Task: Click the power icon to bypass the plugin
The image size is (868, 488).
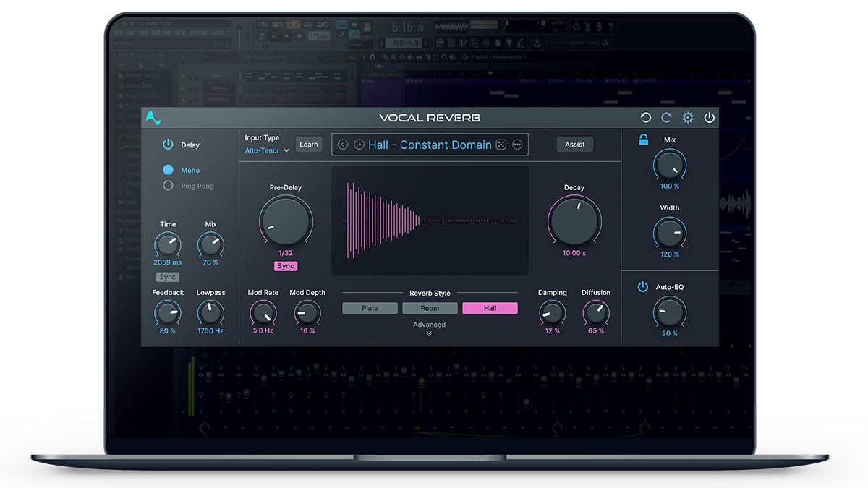Action: point(708,117)
